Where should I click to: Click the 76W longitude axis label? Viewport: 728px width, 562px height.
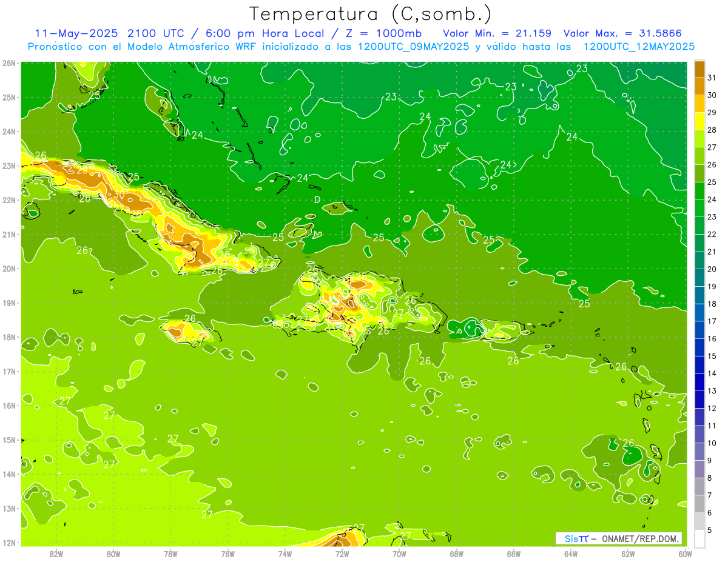227,554
